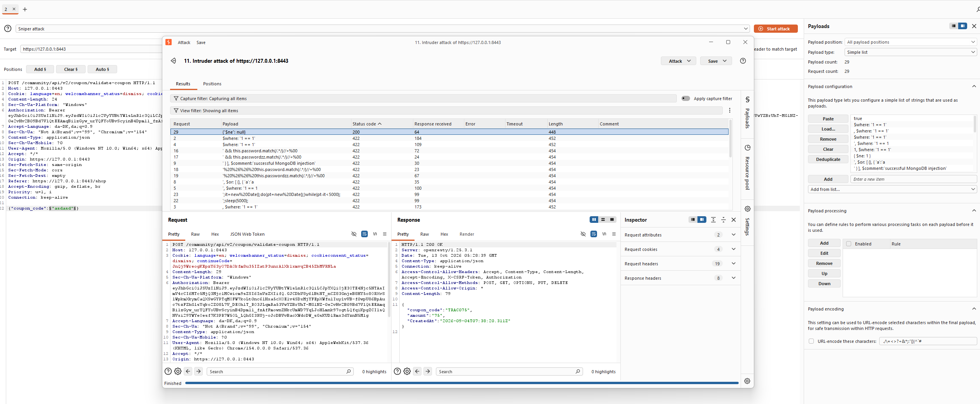Go to next match in Request search
The height and width of the screenshot is (404, 980).
point(198,371)
